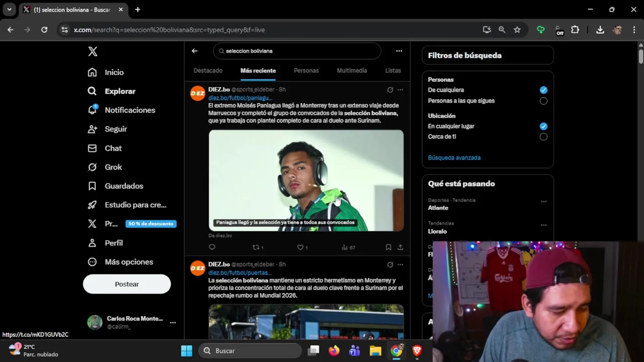This screenshot has height=362, width=644.
Task: Open Firefox from the taskbar
Action: (x=334, y=351)
